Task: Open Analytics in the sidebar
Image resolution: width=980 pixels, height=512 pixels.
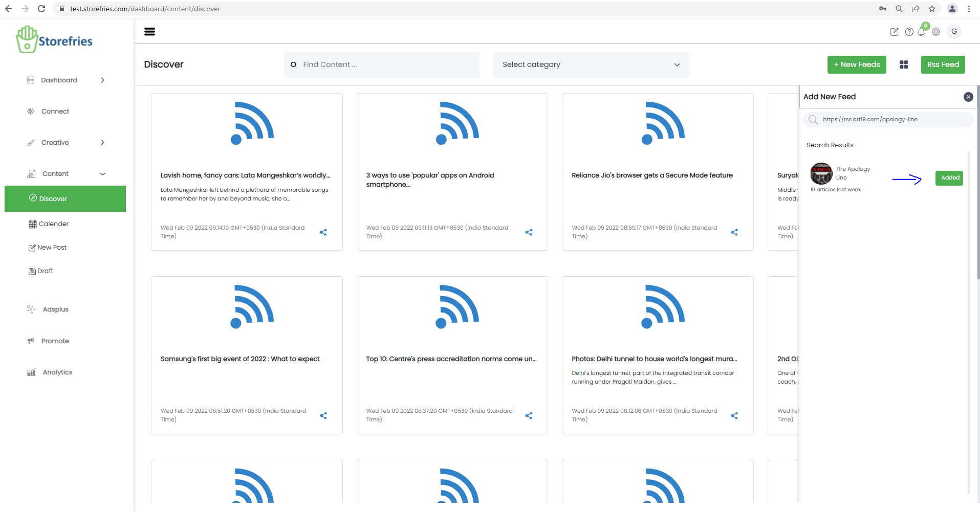Action: click(x=57, y=372)
